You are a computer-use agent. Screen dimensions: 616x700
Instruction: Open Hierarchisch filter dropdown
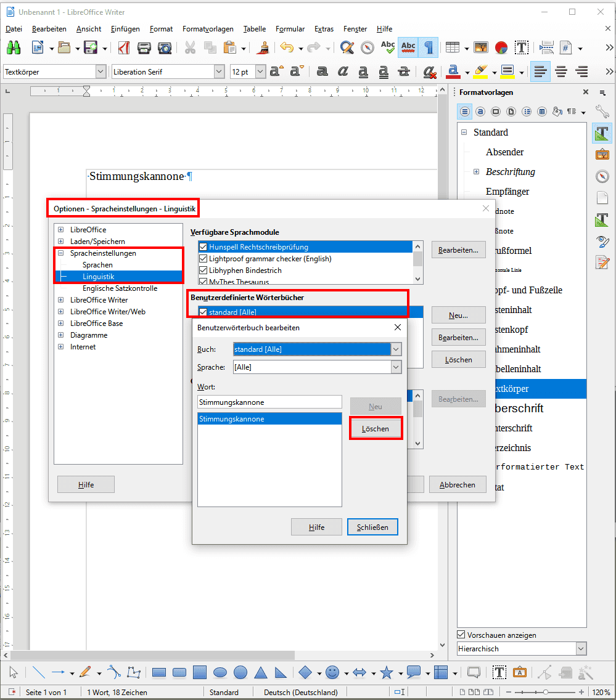581,649
